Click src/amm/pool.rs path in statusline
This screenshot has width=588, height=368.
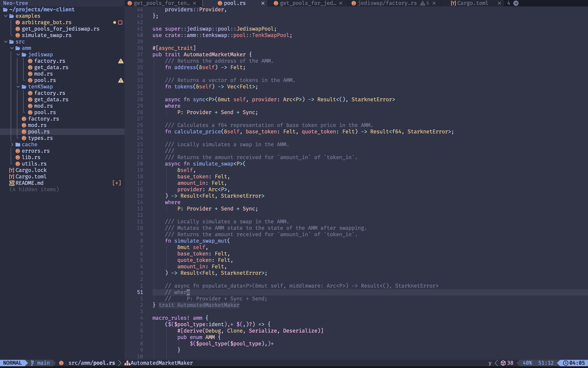[92, 363]
